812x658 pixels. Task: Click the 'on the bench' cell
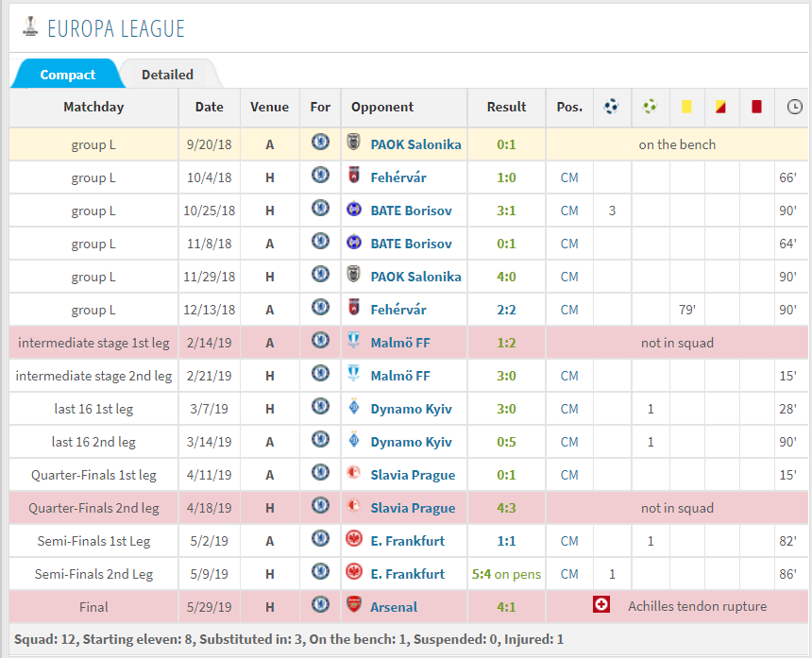(x=677, y=144)
